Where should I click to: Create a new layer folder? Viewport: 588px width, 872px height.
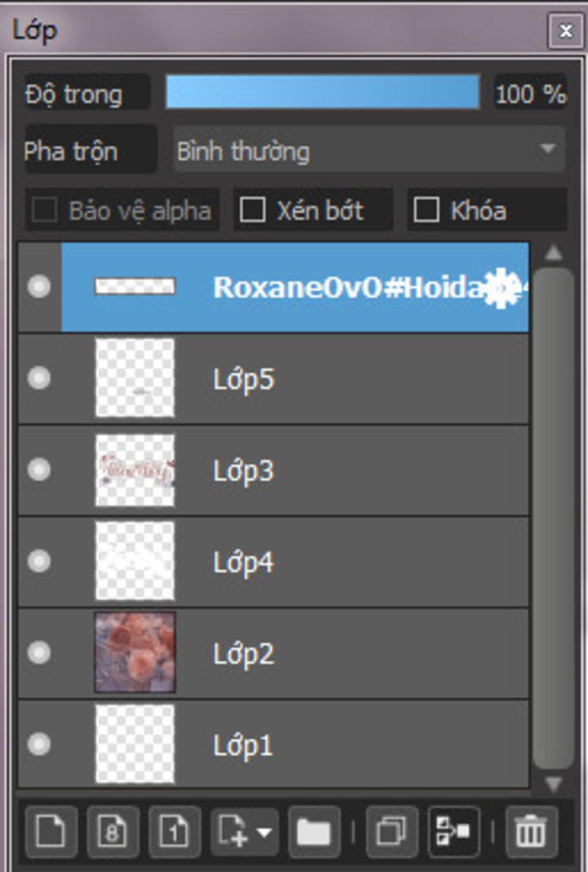click(314, 831)
